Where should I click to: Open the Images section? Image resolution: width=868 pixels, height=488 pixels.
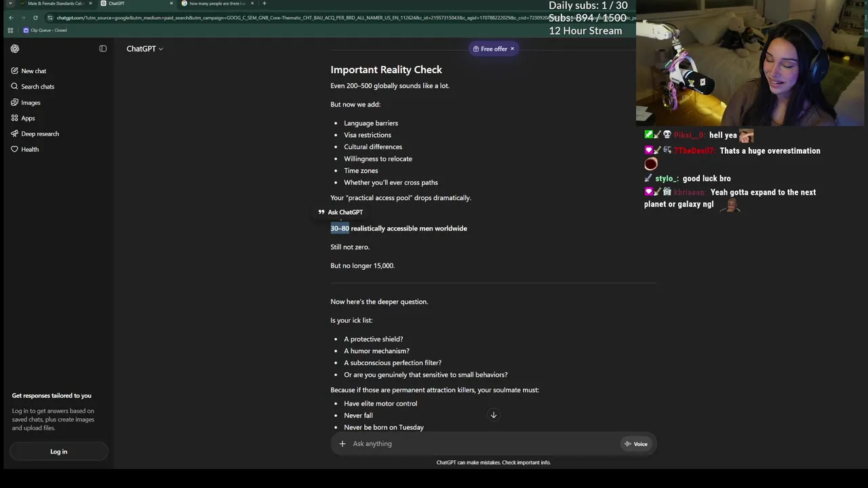click(x=31, y=102)
